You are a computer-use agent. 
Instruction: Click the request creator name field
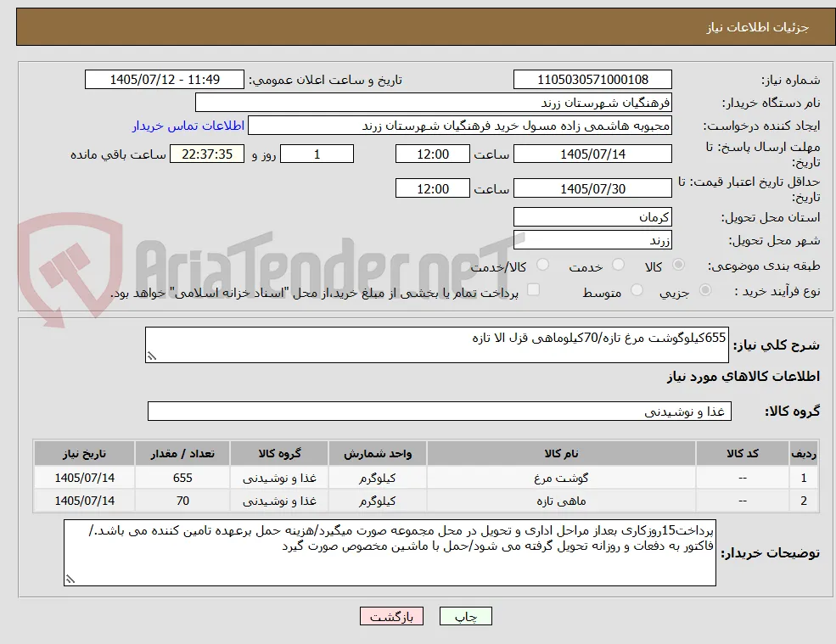tap(459, 126)
